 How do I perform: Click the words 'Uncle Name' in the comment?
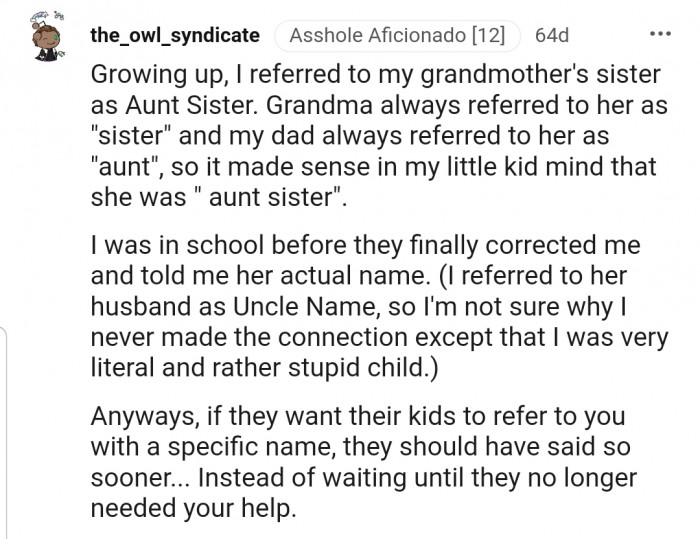tap(303, 307)
